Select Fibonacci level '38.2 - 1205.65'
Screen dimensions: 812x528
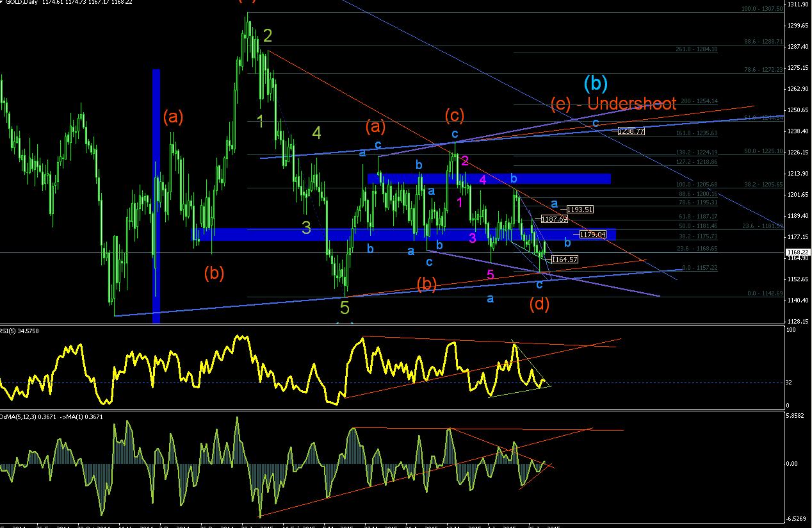(763, 184)
